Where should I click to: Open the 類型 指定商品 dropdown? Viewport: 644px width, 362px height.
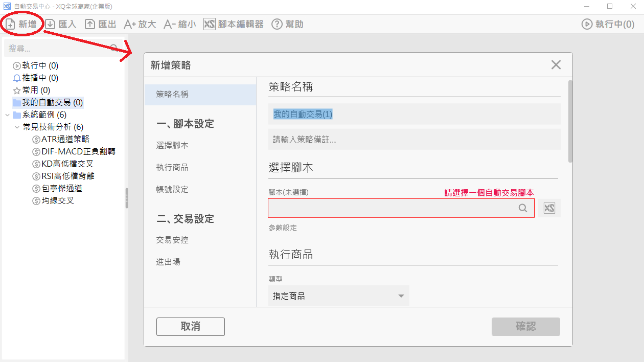338,296
